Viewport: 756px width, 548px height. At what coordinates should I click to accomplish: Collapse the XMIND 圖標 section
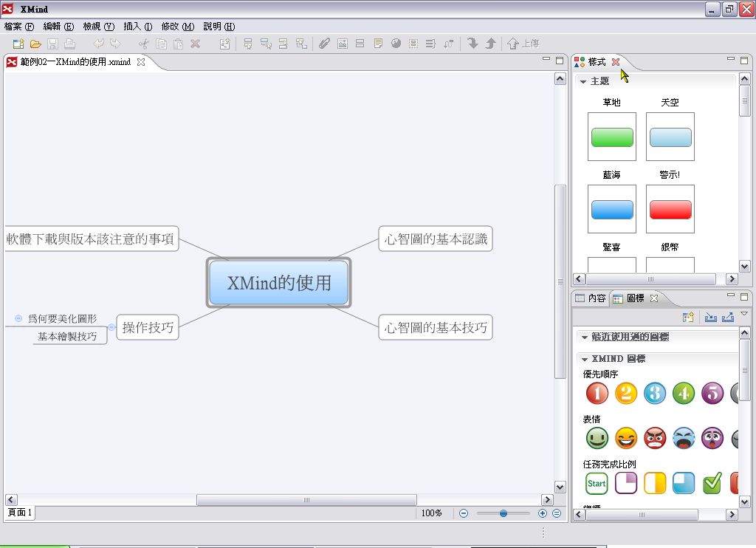click(x=585, y=359)
